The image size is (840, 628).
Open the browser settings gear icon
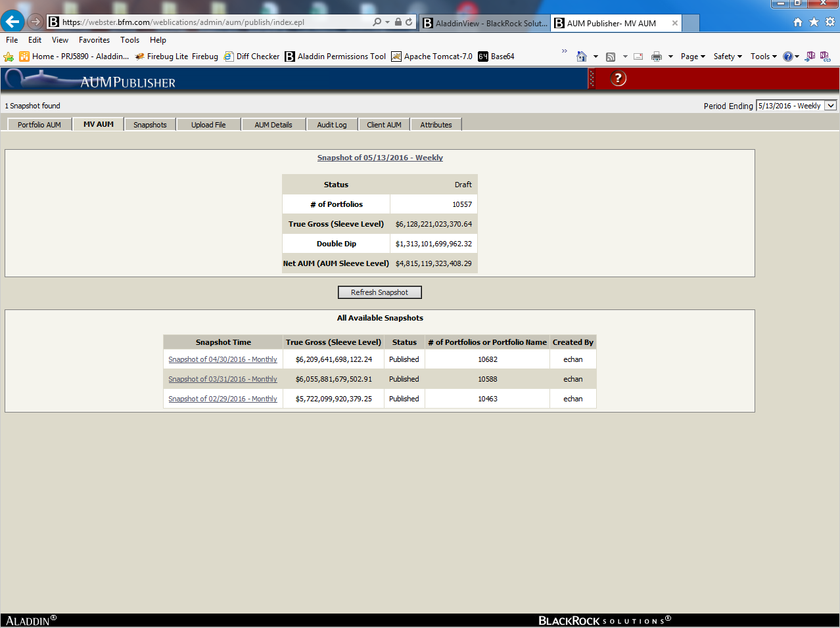coord(830,22)
